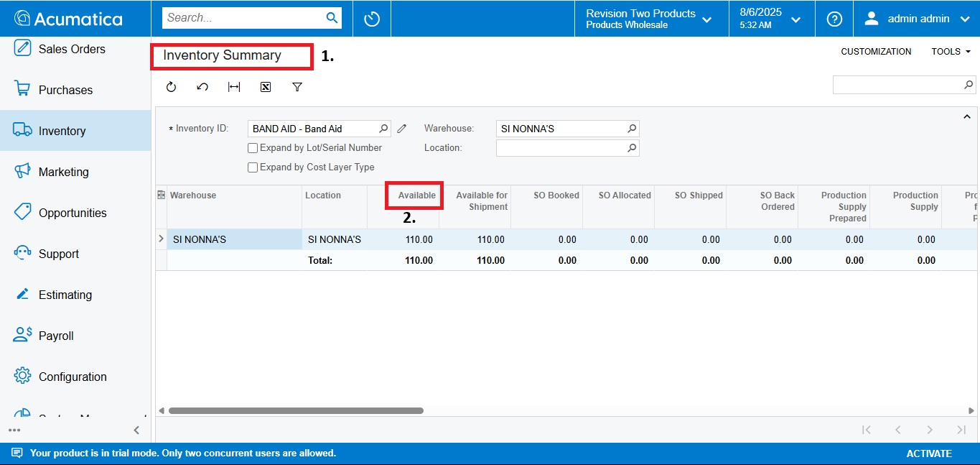Open the Help question mark icon
The height and width of the screenshot is (465, 980).
[834, 19]
